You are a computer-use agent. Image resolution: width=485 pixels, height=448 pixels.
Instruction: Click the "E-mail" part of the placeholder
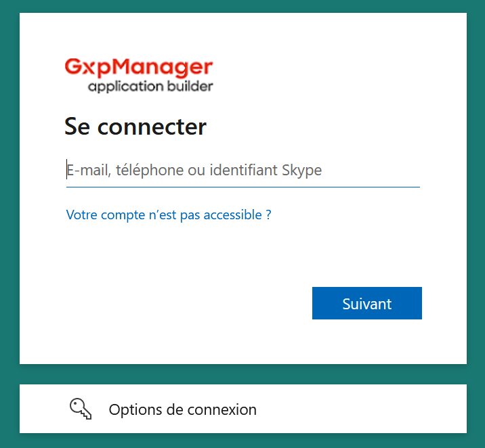(87, 171)
